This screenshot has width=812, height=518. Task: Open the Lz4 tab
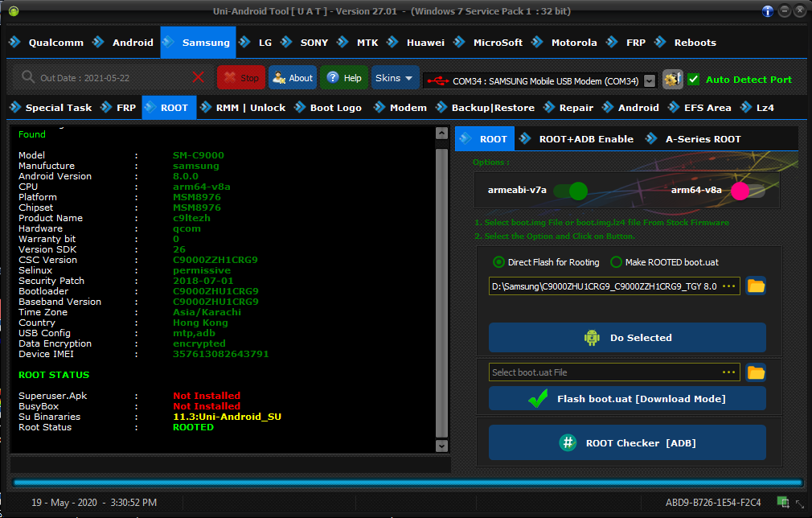click(x=757, y=108)
